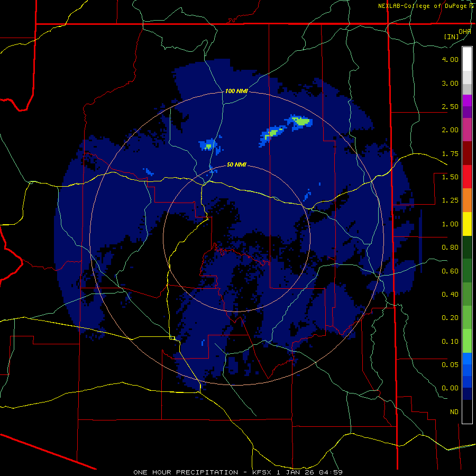476x476 pixels.
Task: Click the 0.80 legend value
Action: pyautogui.click(x=450, y=248)
